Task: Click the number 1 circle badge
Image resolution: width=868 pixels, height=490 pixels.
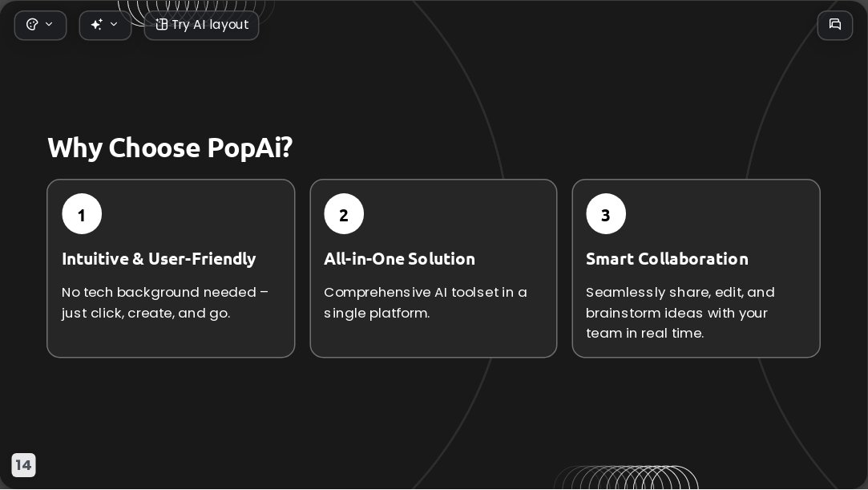Action: pyautogui.click(x=82, y=213)
